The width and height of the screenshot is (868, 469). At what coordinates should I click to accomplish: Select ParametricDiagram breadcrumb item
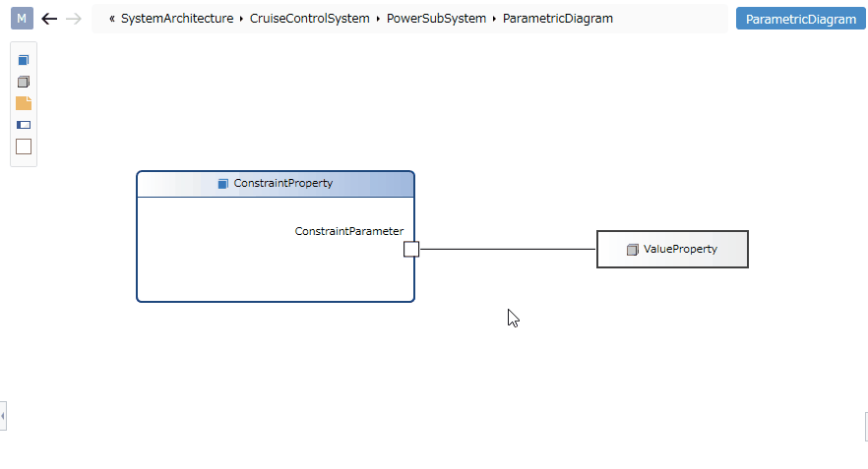(557, 19)
